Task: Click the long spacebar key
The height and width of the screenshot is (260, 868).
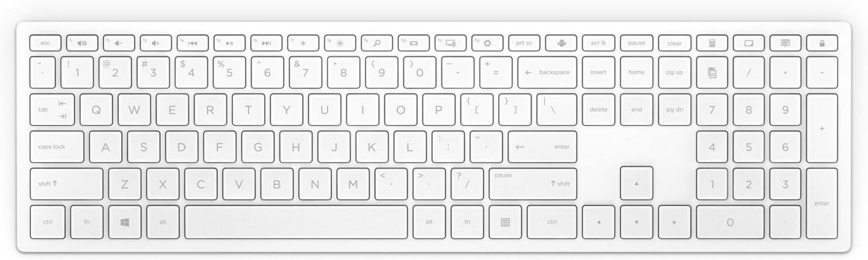Action: click(x=296, y=222)
